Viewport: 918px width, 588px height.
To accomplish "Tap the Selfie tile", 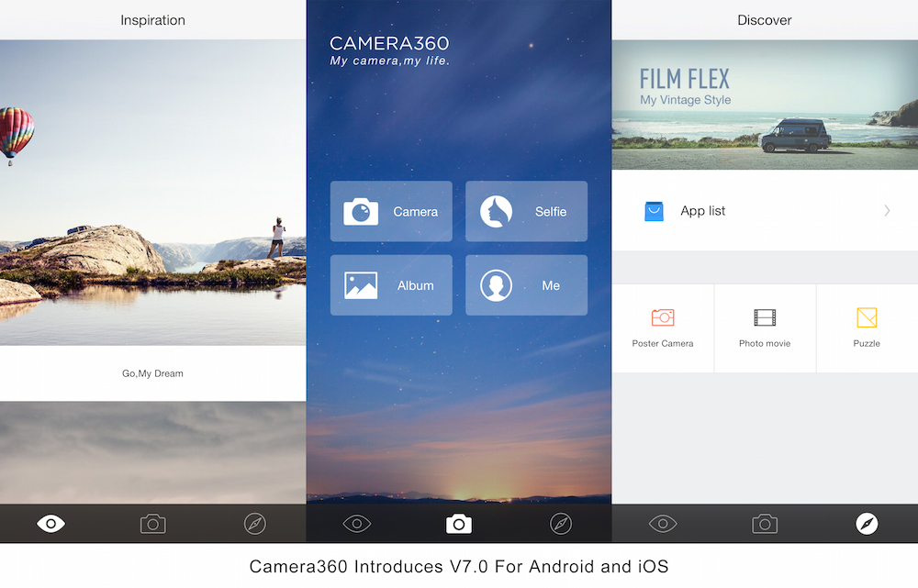I will coord(526,212).
